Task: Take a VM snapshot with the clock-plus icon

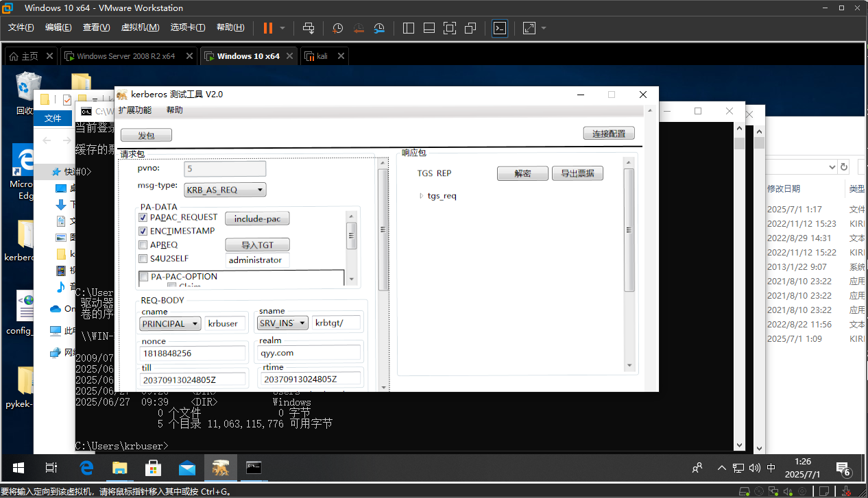Action: [338, 28]
